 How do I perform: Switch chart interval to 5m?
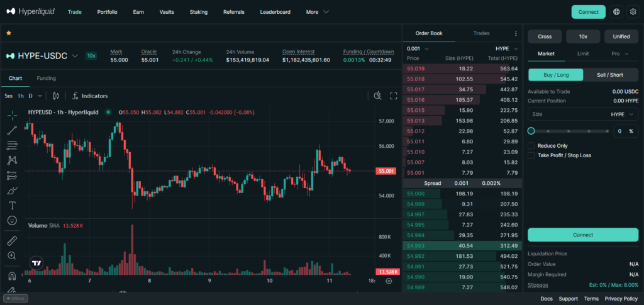coord(9,96)
